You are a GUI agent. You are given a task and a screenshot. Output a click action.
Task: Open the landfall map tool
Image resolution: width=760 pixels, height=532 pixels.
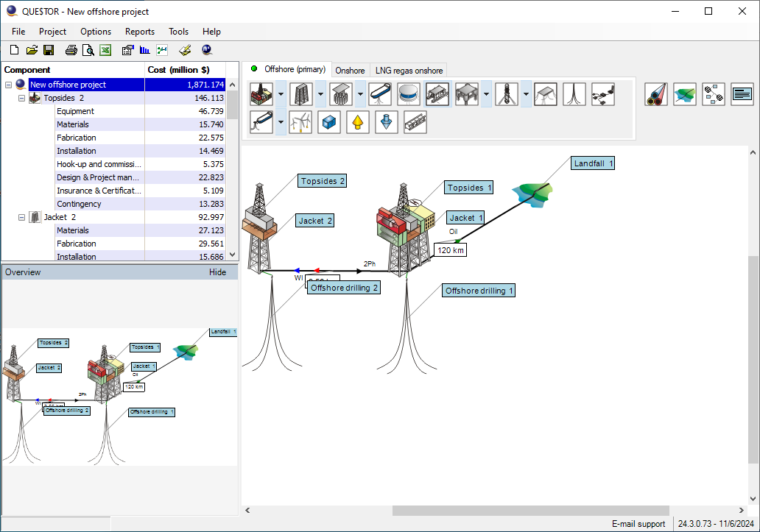tap(685, 94)
